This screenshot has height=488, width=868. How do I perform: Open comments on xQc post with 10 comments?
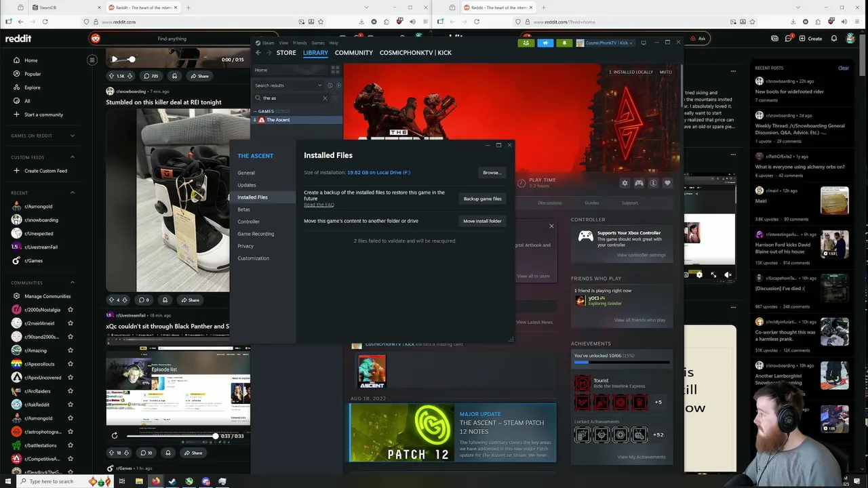[146, 453]
